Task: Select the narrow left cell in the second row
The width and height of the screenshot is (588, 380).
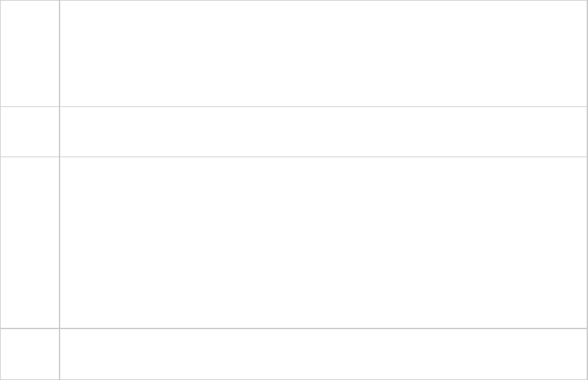Action: click(x=29, y=132)
